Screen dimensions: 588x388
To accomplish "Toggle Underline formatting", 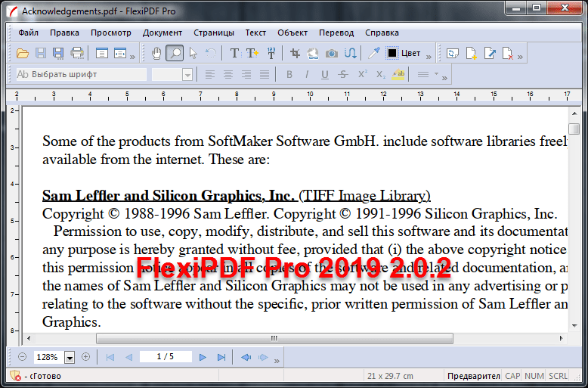I will coord(325,74).
